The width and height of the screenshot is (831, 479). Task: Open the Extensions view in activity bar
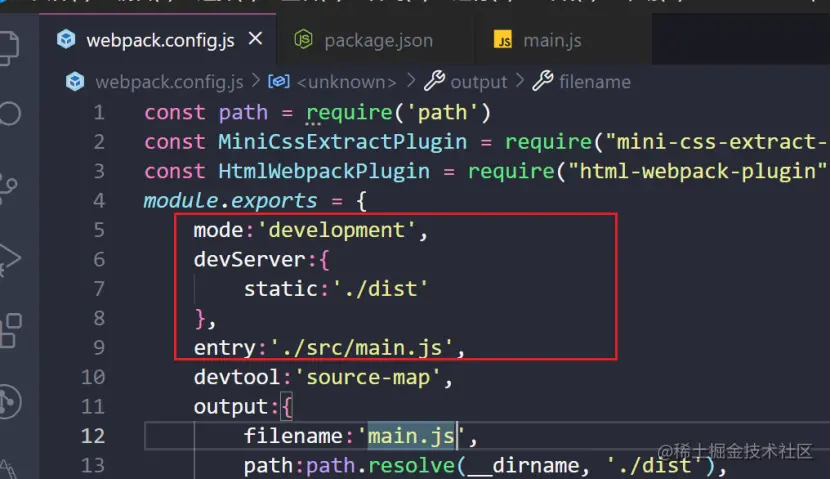(11, 331)
